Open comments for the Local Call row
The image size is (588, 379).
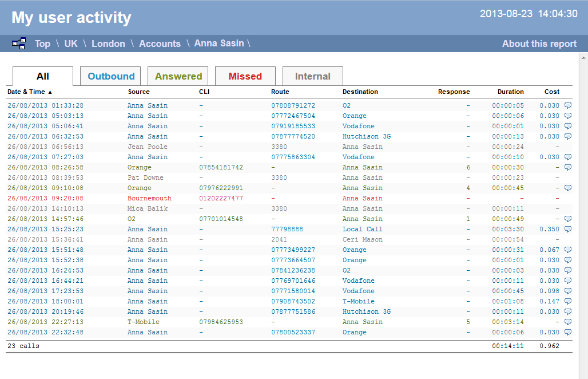tap(567, 229)
